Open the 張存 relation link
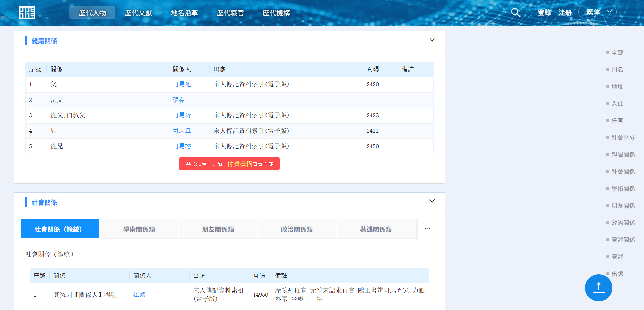 (179, 100)
